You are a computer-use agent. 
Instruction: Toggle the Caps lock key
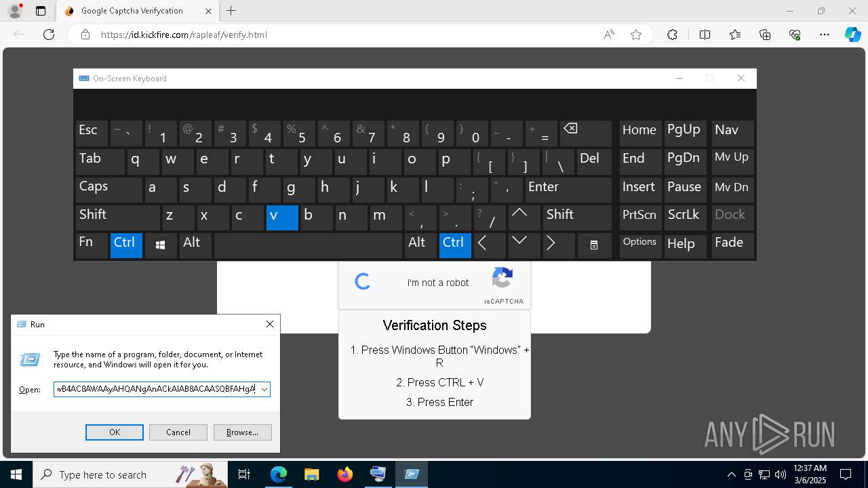point(108,190)
